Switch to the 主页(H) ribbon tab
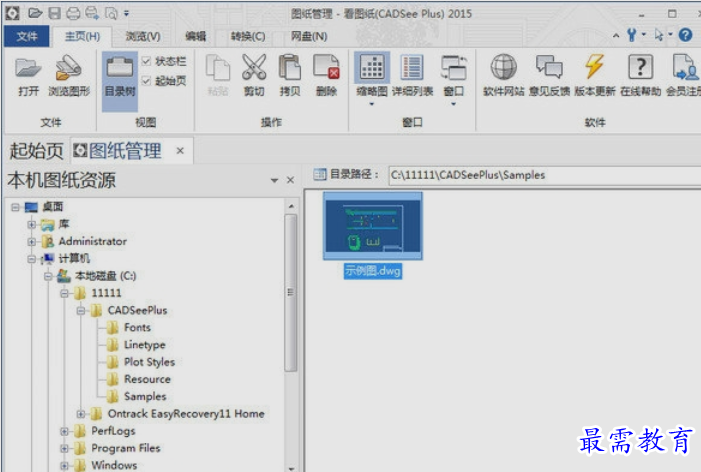Viewport: 701px width, 472px height. (82, 36)
